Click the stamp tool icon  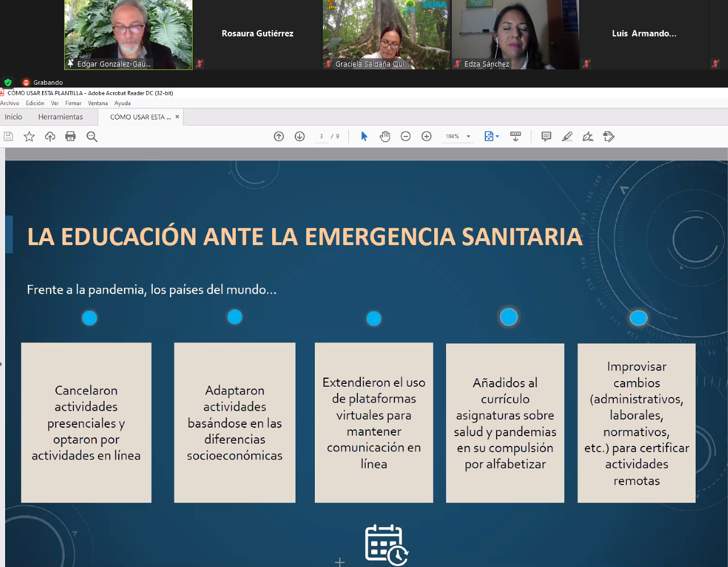tap(609, 136)
